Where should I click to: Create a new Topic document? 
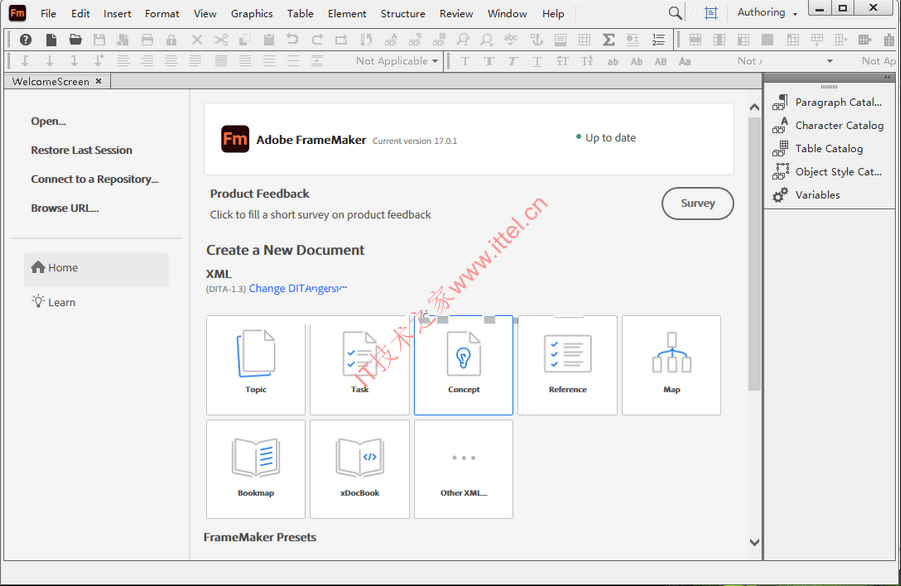click(256, 365)
